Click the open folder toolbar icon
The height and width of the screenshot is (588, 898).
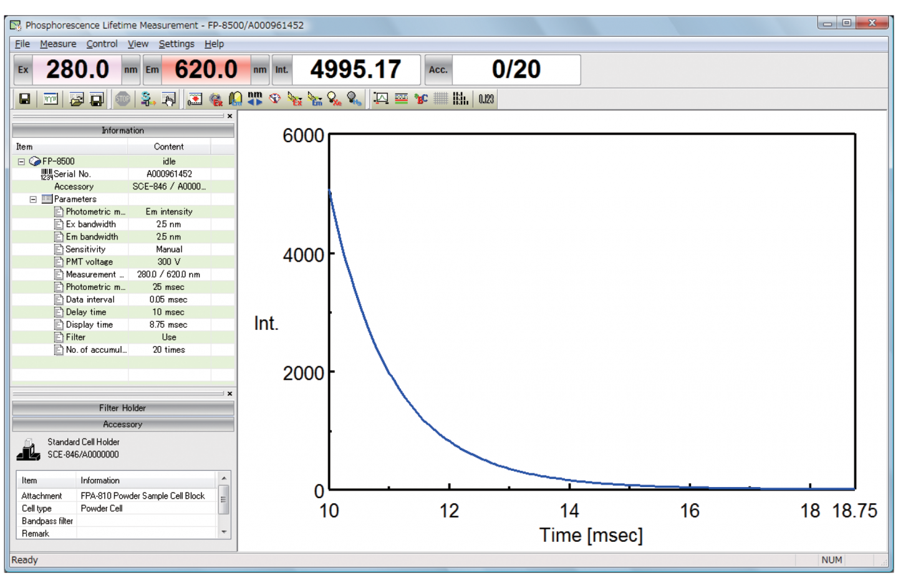(76, 99)
